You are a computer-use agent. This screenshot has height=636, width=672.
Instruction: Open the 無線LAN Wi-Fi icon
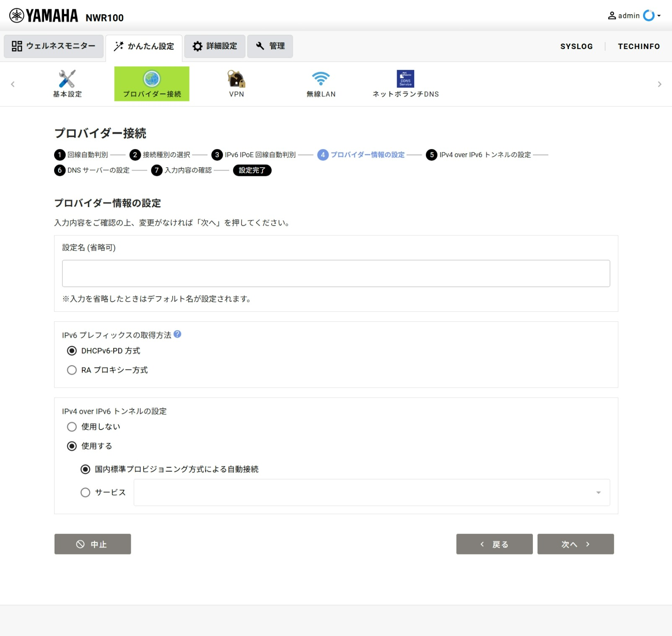point(321,79)
